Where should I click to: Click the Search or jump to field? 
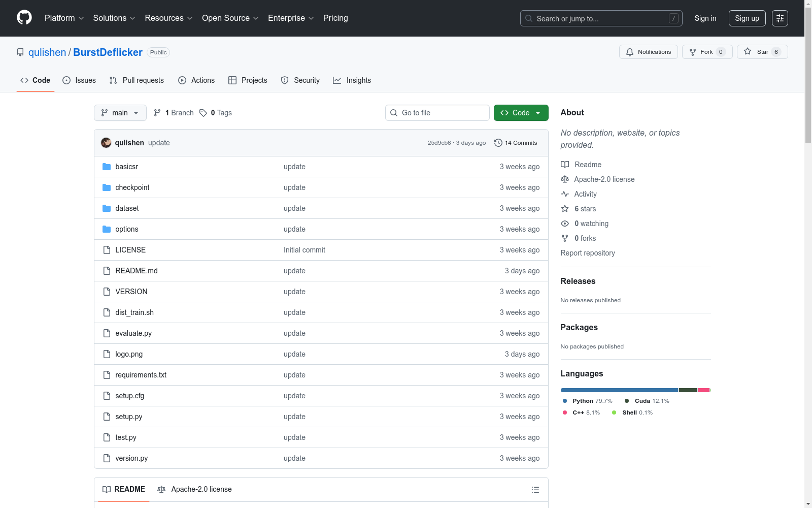(x=601, y=18)
